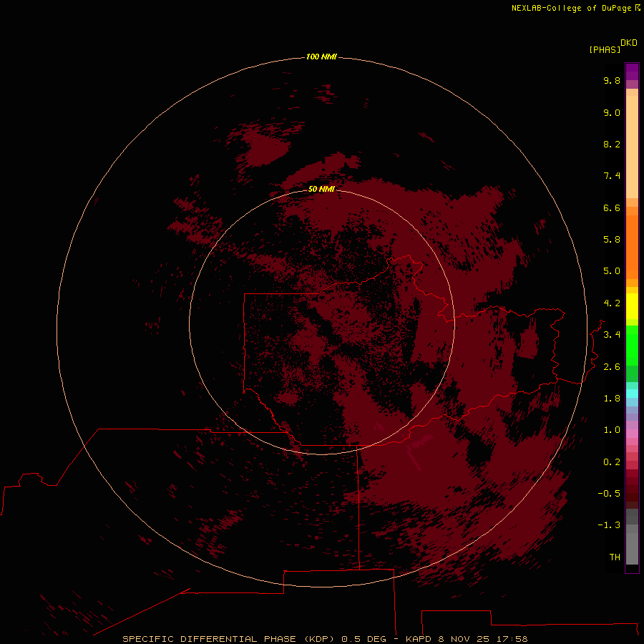Click the 5.8 legend value

(x=612, y=240)
